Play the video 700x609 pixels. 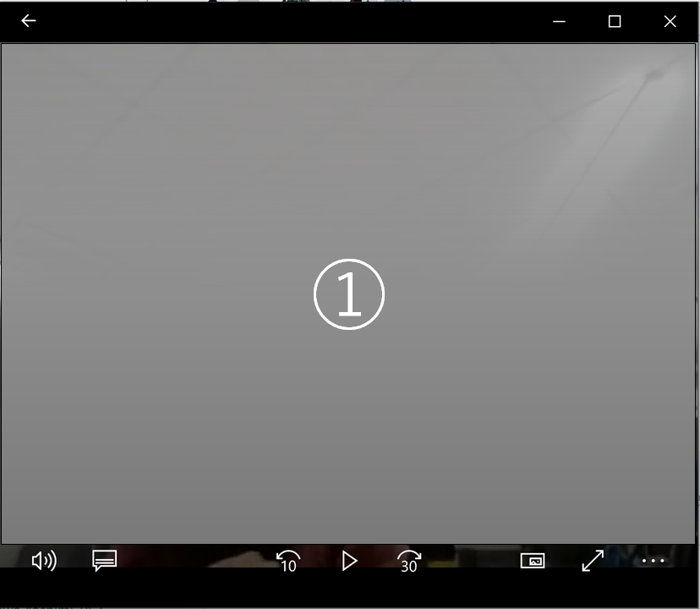[x=349, y=561]
